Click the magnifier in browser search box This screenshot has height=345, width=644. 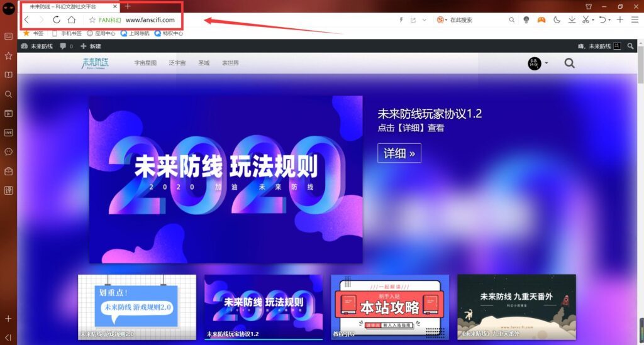click(x=511, y=19)
